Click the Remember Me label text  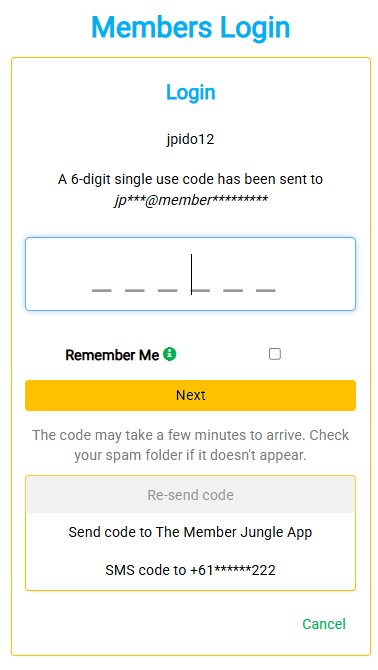pos(112,355)
